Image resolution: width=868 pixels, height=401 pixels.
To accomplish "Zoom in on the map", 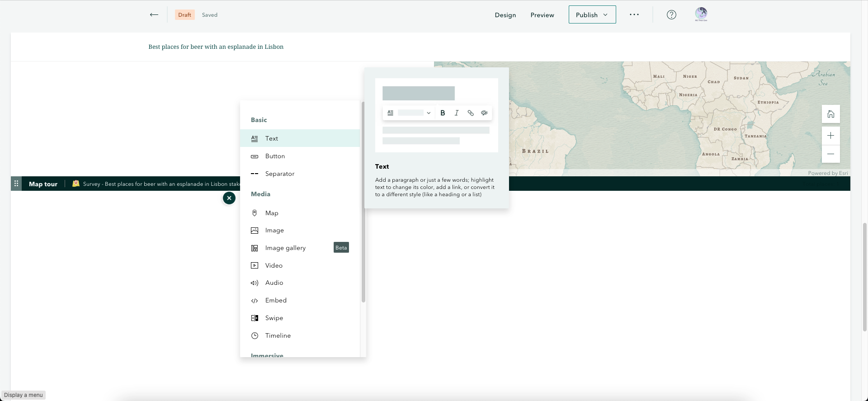I will tap(830, 136).
